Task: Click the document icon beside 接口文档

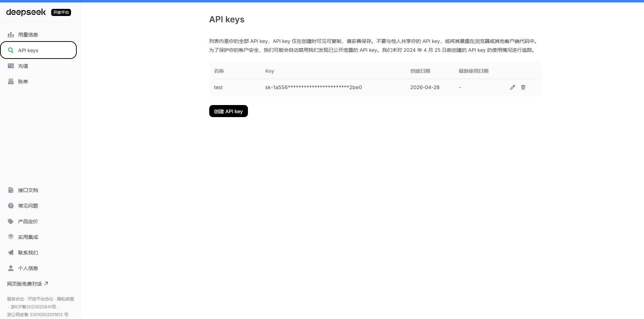Action: (11, 190)
